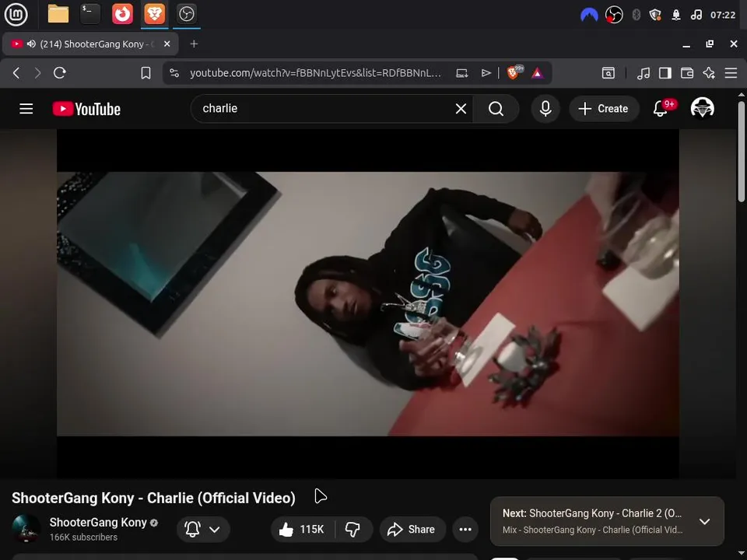Close the ShooterGang Kony browser tab
747x560 pixels.
[167, 44]
